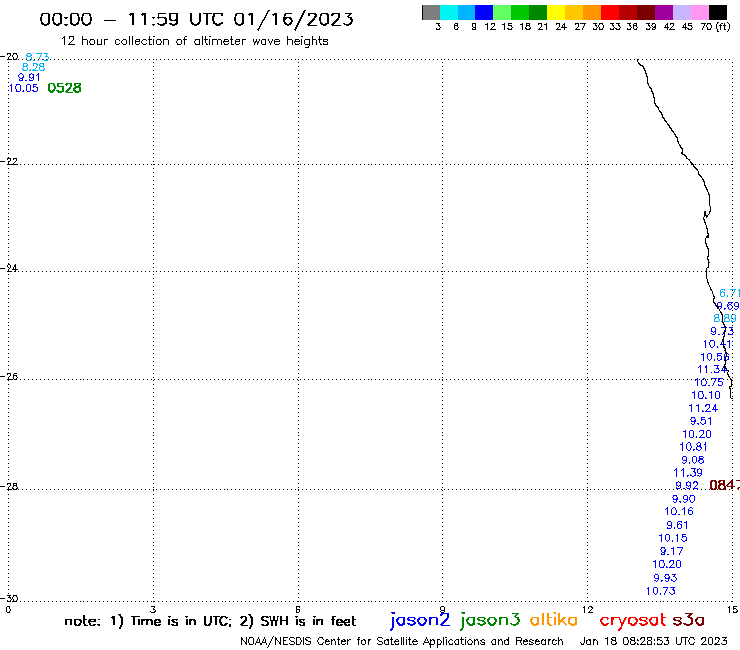Screen dimensions: 740x650
Task: Click wave height value 10.10
Action: pyautogui.click(x=706, y=395)
